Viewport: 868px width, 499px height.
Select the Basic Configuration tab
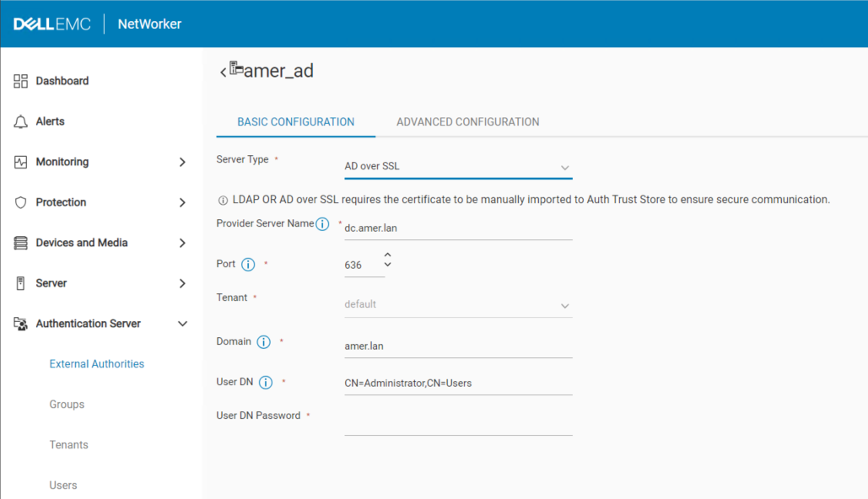(295, 121)
